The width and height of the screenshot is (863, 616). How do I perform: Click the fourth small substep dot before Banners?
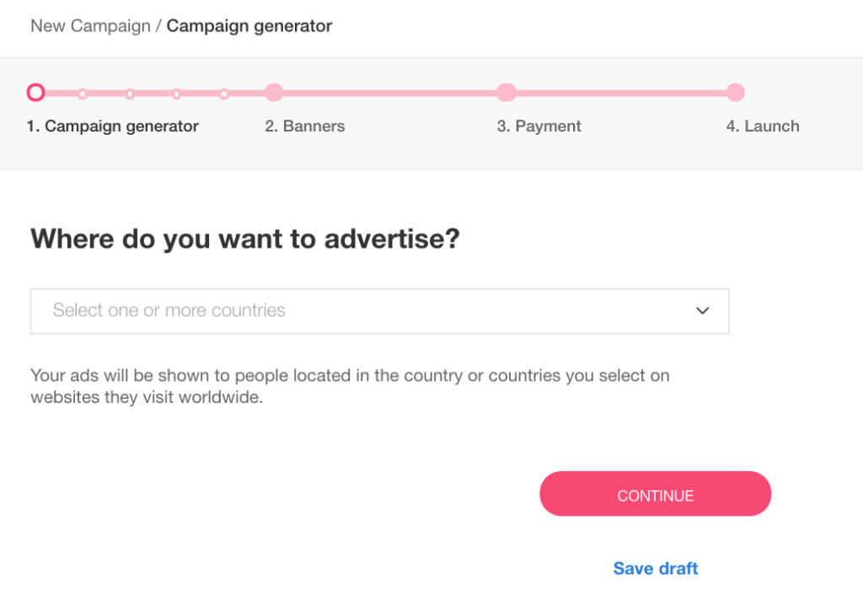pos(223,92)
